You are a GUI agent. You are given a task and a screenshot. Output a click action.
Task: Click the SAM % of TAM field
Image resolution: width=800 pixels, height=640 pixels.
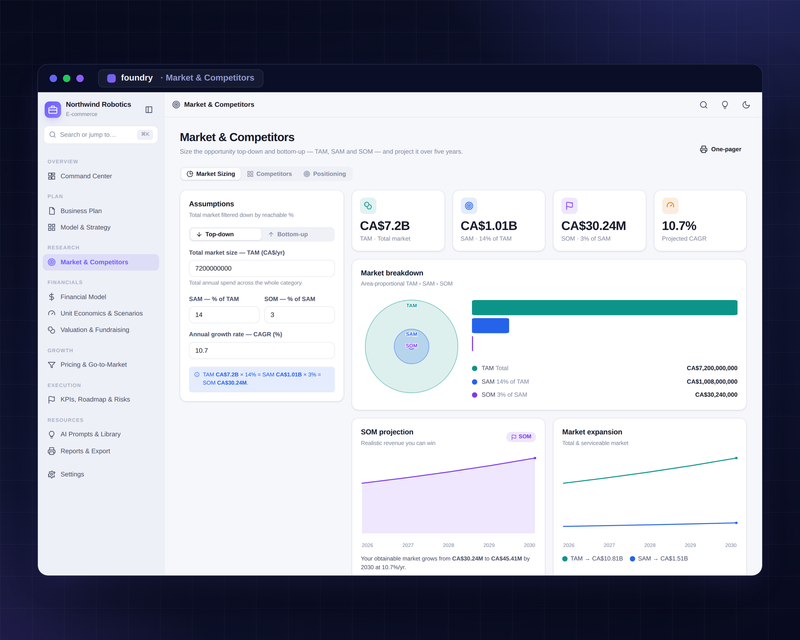(x=224, y=315)
